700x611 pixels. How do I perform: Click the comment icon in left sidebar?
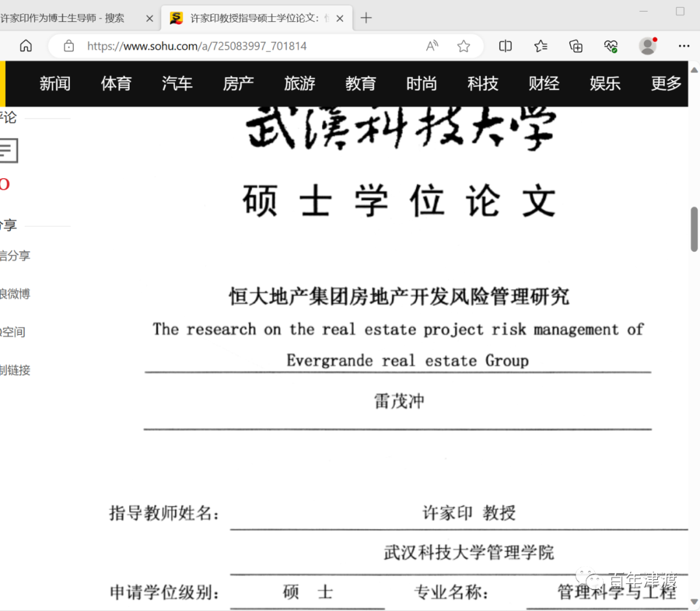point(8,150)
